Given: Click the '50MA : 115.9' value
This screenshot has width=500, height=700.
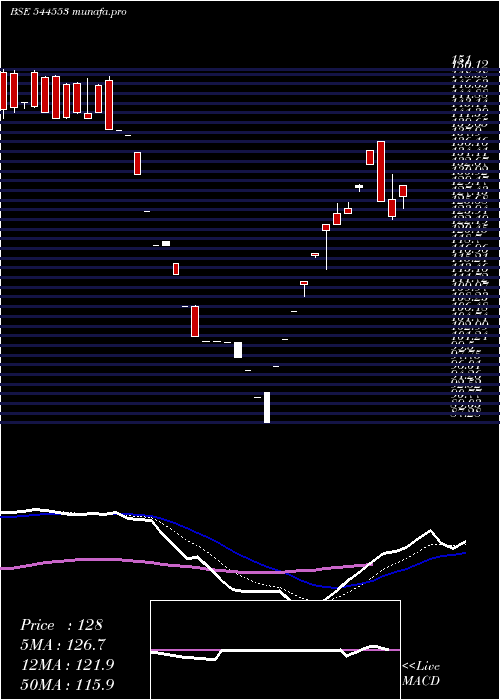Looking at the screenshot, I should (x=67, y=684).
